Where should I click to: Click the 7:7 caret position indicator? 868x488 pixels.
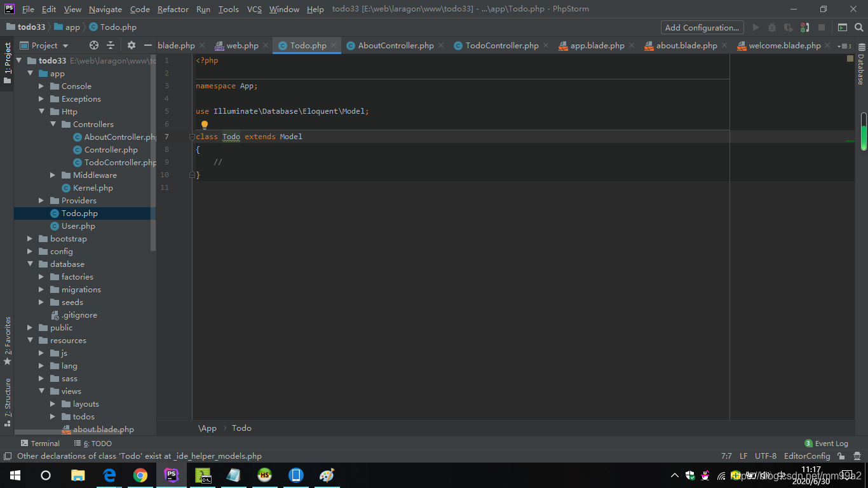tap(726, 456)
